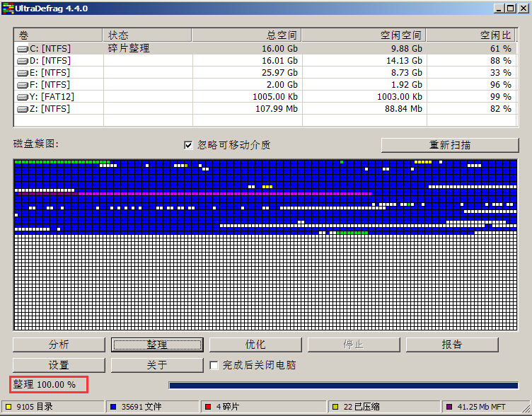The image size is (532, 416).
Task: Click the UltraDefrag title bar icon
Action: [x=8, y=8]
